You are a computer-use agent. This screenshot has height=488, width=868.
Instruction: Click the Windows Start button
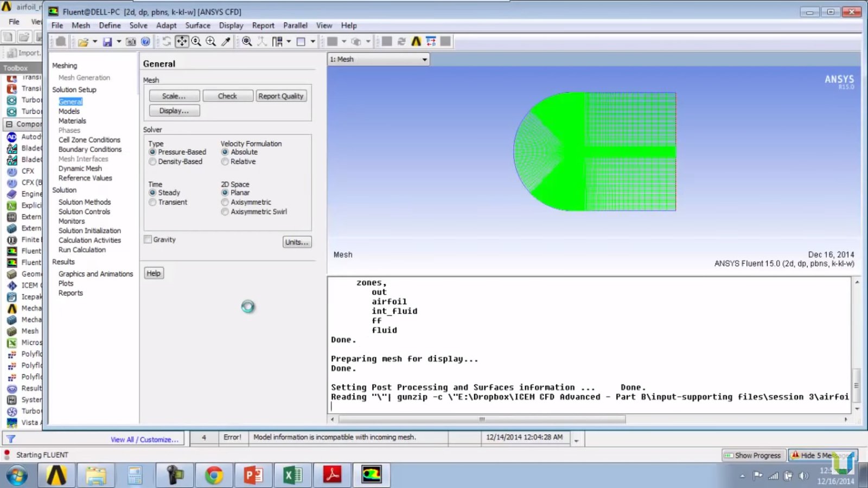tap(17, 476)
